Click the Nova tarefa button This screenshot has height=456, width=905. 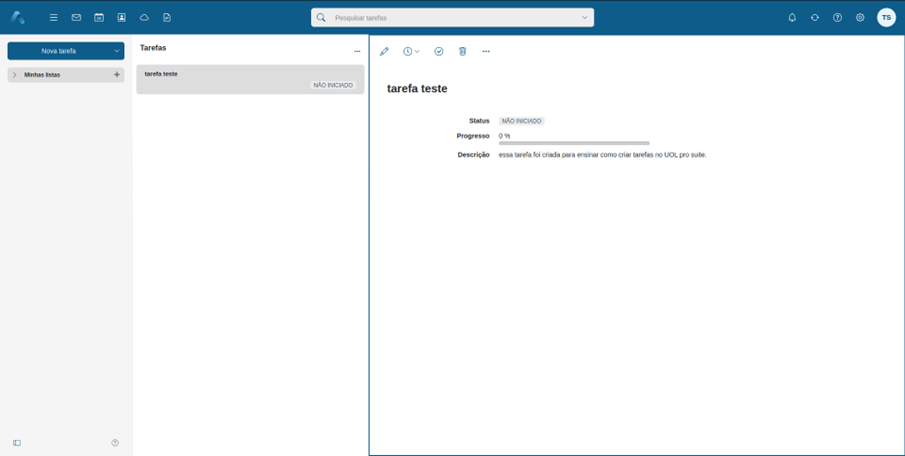(x=59, y=51)
